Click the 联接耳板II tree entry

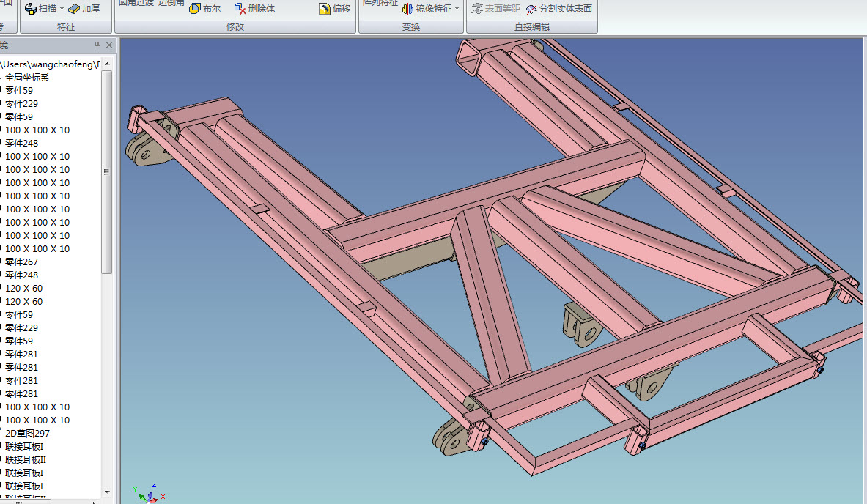coord(26,460)
